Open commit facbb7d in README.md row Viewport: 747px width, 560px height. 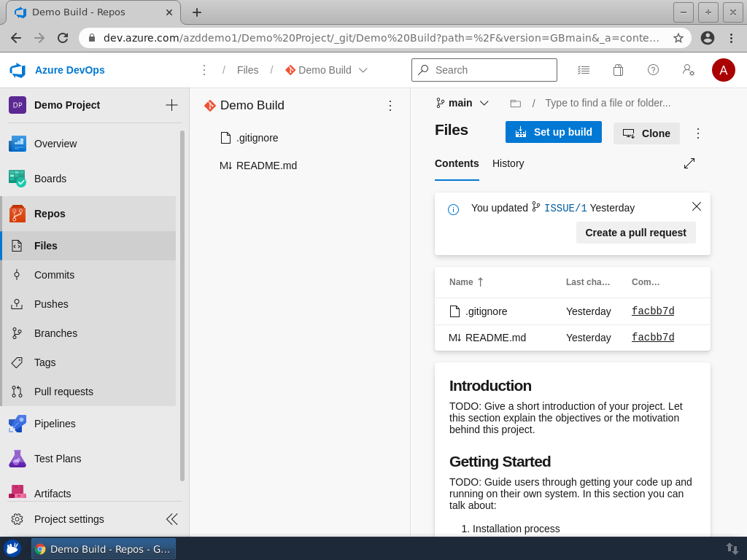point(653,337)
